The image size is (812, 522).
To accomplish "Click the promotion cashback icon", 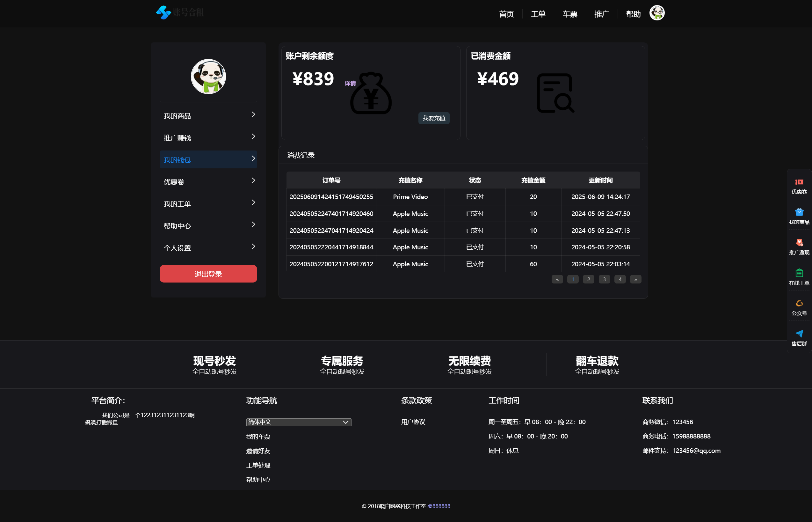I will coord(799,243).
